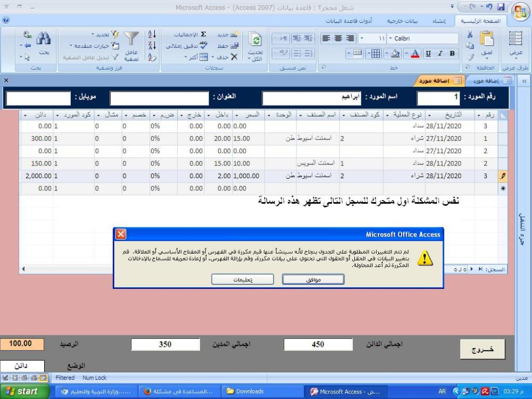Click the اسم المورد field containing ابراهيم
The height and width of the screenshot is (399, 532).
point(311,98)
